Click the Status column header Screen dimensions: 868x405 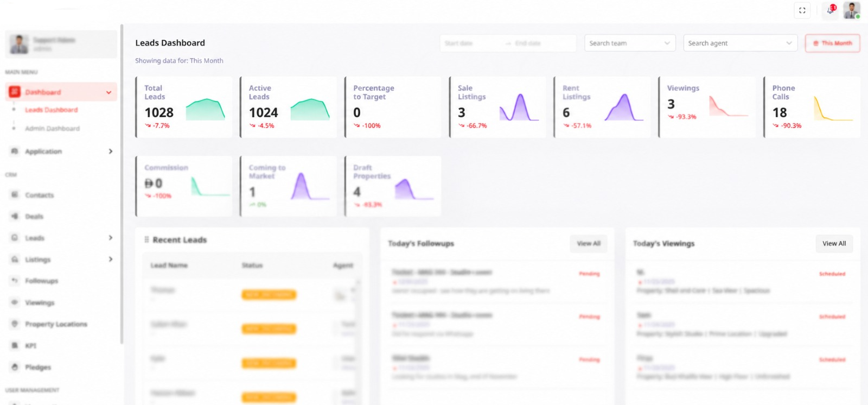point(252,265)
